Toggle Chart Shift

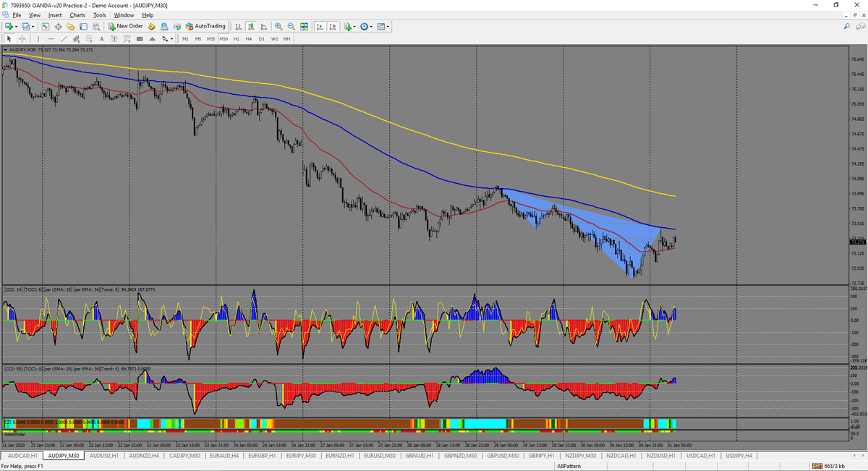click(x=333, y=27)
